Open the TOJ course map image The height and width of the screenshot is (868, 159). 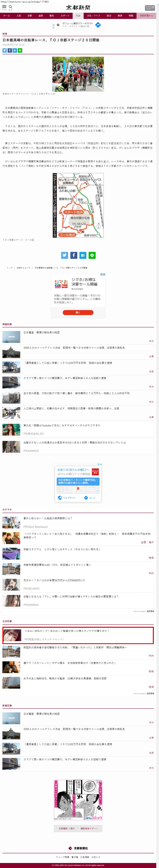coord(78,205)
